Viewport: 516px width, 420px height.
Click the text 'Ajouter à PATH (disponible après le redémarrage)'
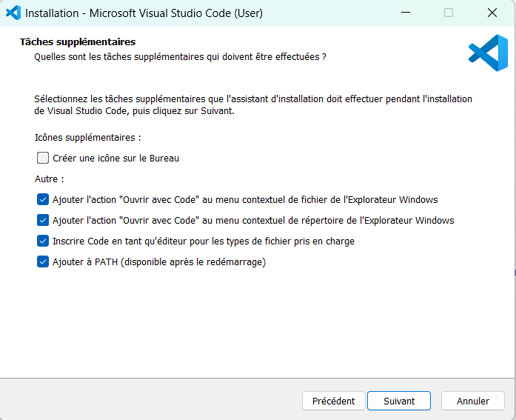159,262
